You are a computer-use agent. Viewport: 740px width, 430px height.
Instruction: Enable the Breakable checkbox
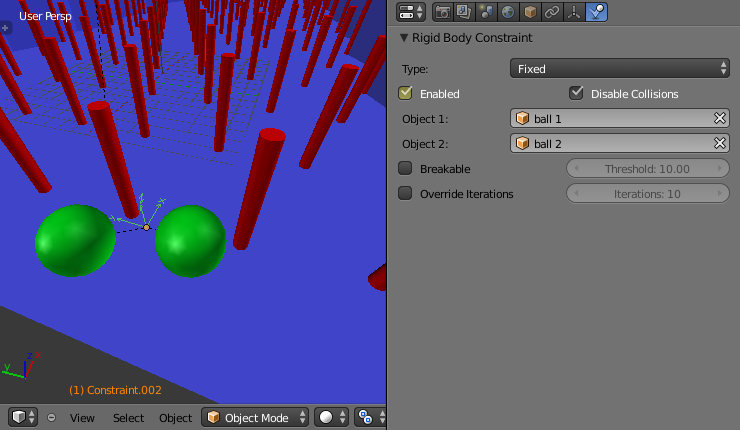point(406,169)
